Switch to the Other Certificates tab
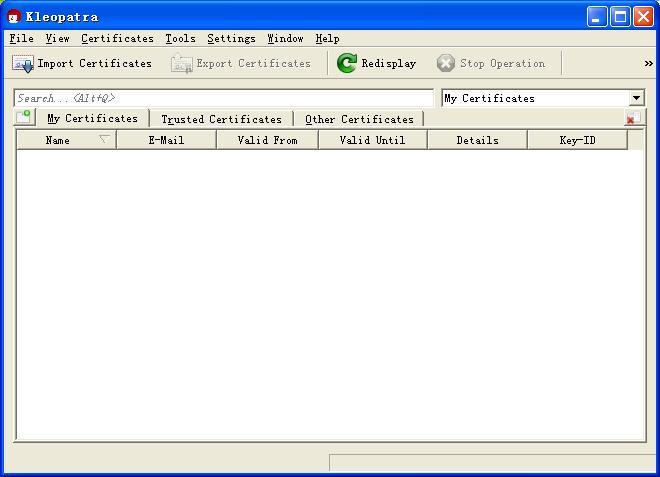 (359, 119)
